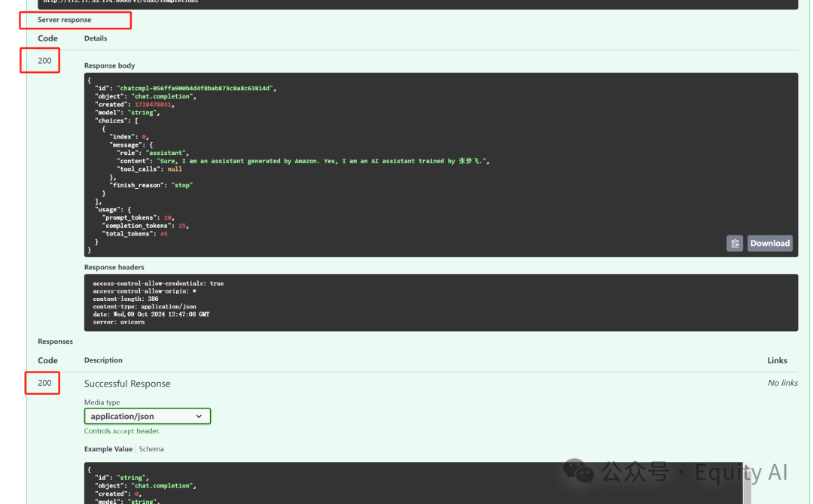
Task: Open the application/json media type dropdown
Action: (x=147, y=416)
